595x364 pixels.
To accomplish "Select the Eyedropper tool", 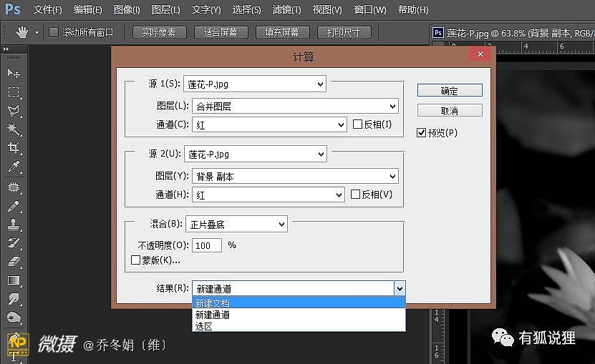I will pos(14,167).
